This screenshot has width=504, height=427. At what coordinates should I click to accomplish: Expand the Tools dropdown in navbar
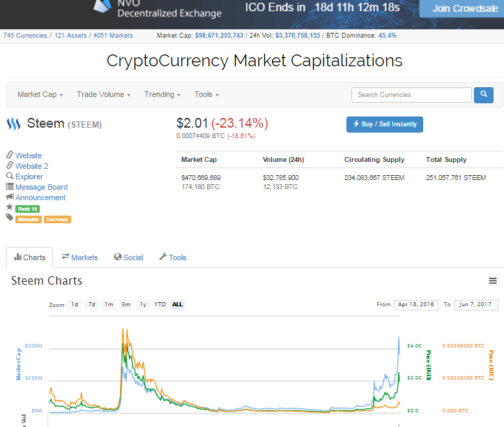206,95
